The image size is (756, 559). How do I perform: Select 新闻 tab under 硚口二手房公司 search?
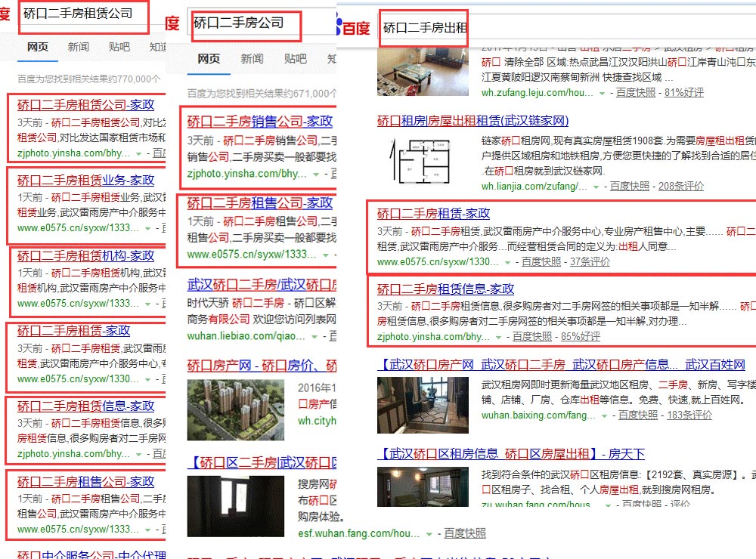pos(253,59)
